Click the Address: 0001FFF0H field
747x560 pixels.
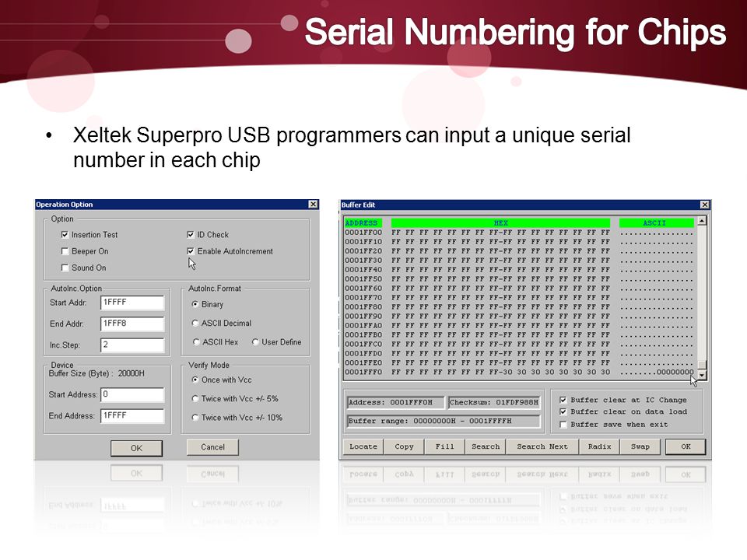click(395, 402)
